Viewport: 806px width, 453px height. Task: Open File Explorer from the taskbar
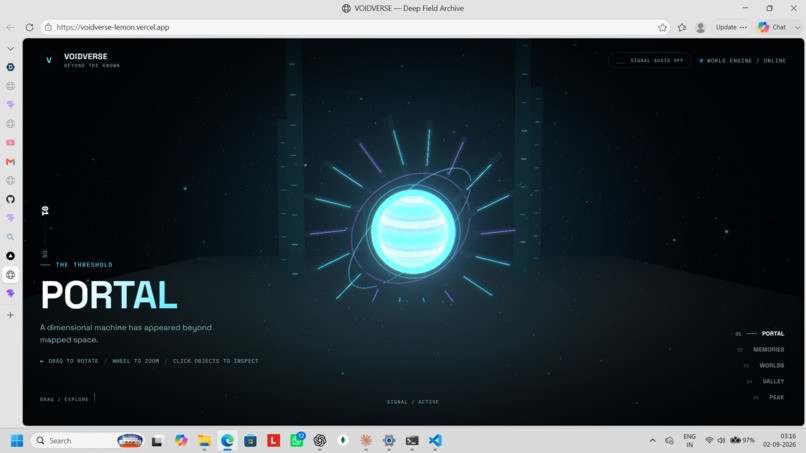point(204,441)
